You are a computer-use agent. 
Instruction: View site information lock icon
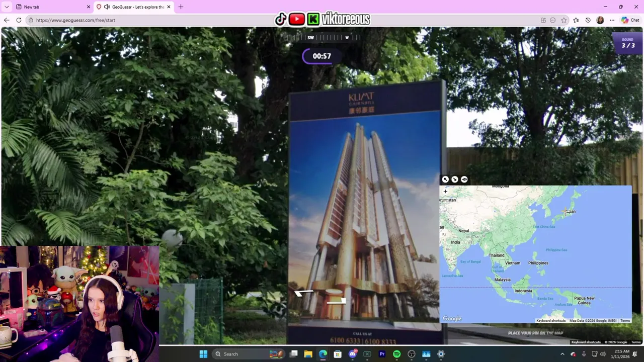(31, 20)
